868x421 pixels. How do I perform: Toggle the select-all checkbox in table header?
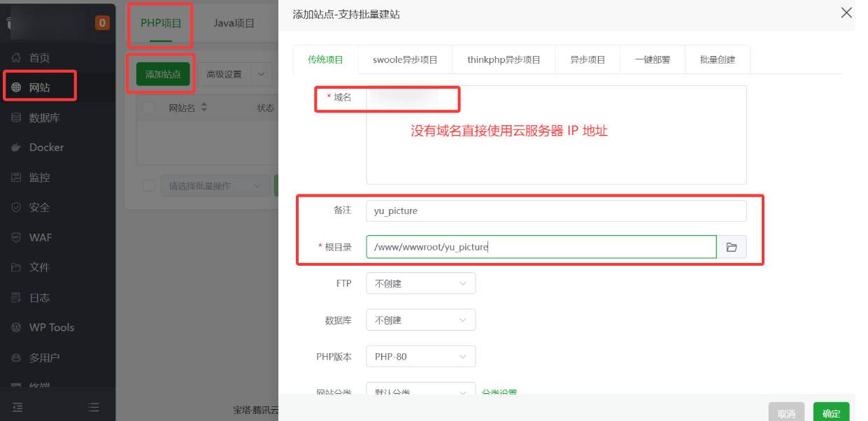tap(149, 108)
